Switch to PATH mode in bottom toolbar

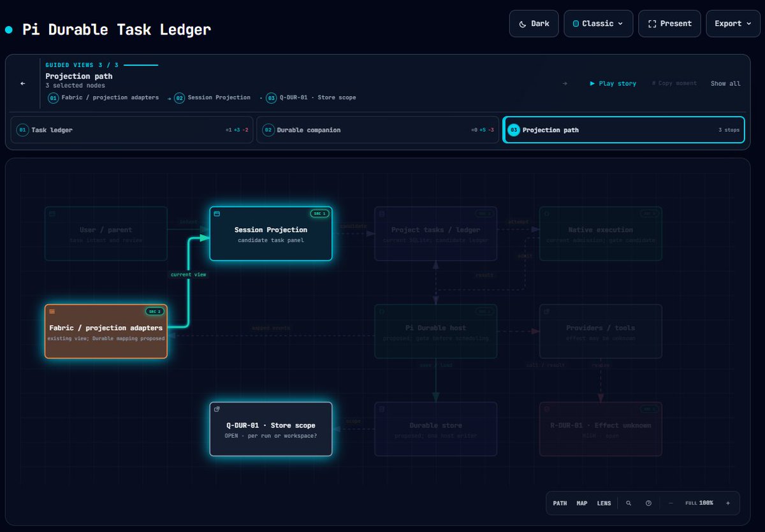560,503
